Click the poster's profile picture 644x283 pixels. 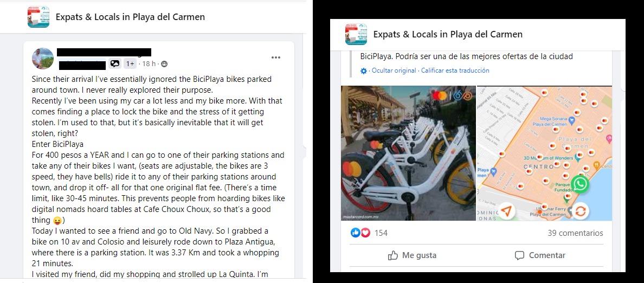tap(43, 59)
